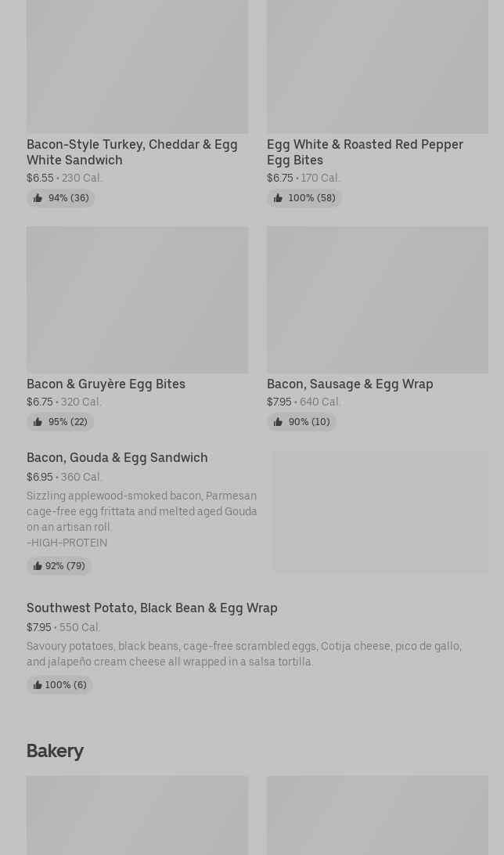This screenshot has width=504, height=855.
Task: Click thumbs-up icon beside 90% (10) rating
Action: coord(278,422)
